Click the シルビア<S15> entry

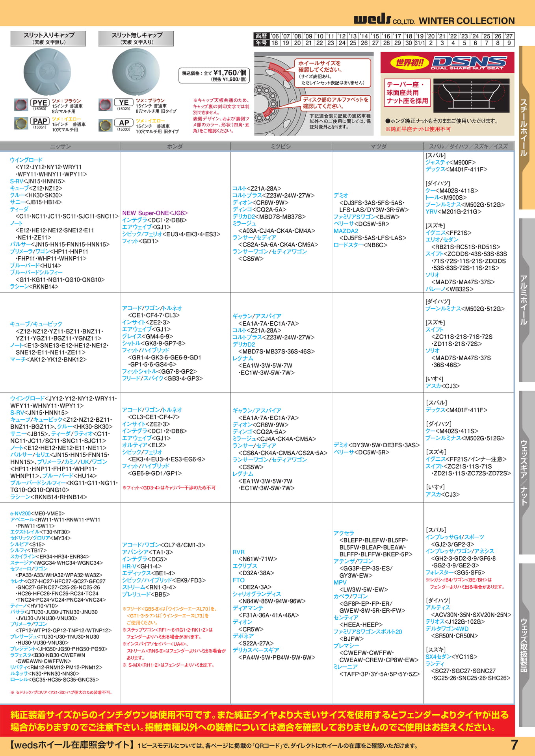28,544
